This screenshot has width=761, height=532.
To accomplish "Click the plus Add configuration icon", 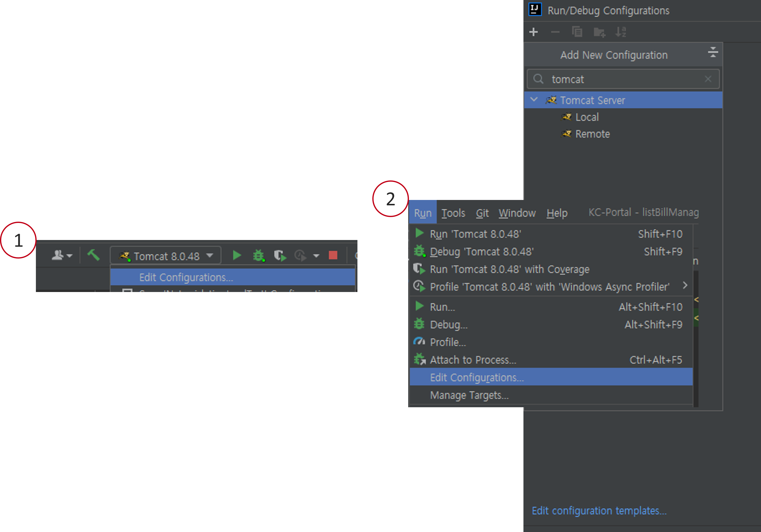I will point(534,32).
